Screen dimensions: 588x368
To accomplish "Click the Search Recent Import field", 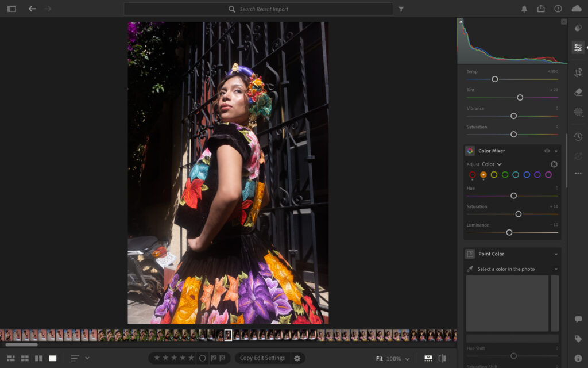I will (258, 9).
